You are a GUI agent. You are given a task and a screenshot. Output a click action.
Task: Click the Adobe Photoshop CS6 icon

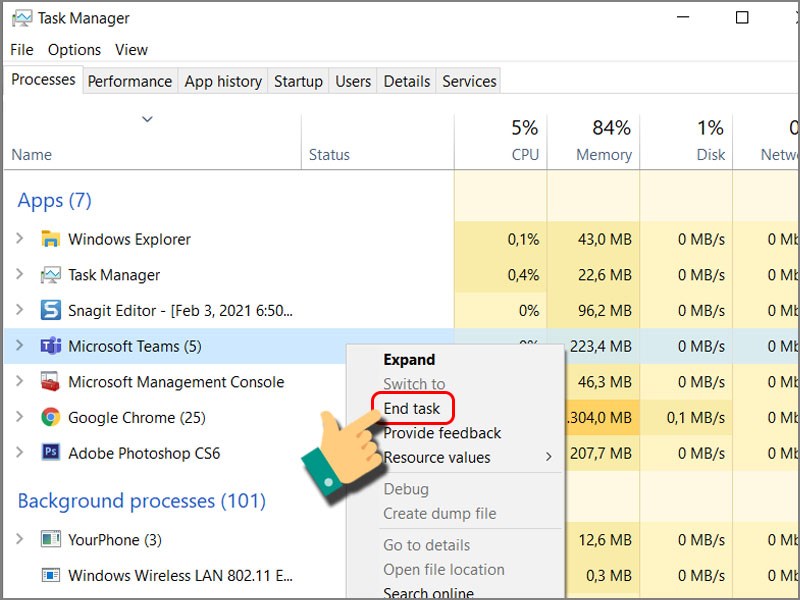(x=50, y=453)
